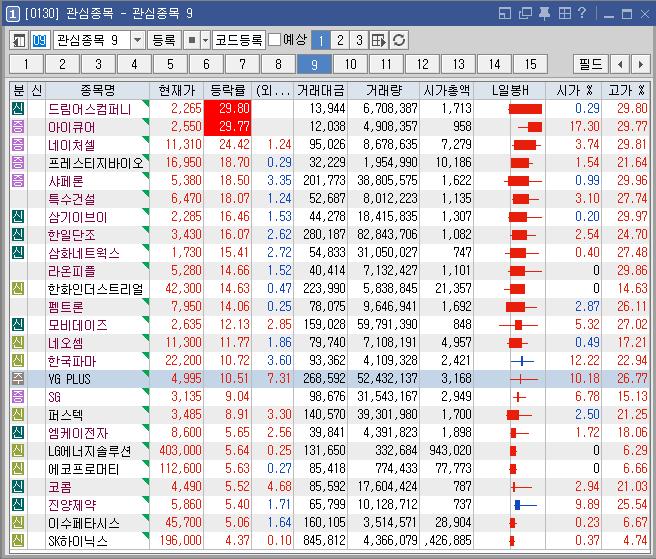Viewport: 656px width, 559px height.
Task: Click the 신 badge icon for 코콤
Action: point(18,487)
